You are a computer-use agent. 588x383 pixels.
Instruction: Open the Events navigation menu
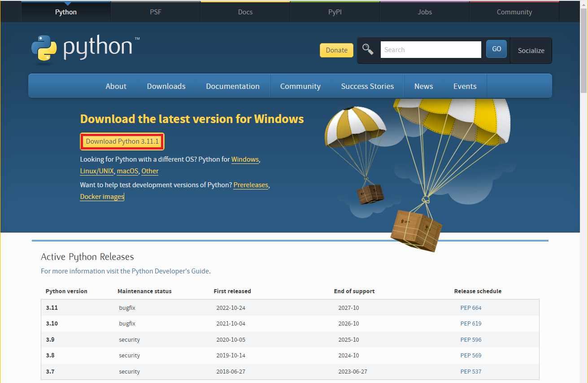[465, 86]
